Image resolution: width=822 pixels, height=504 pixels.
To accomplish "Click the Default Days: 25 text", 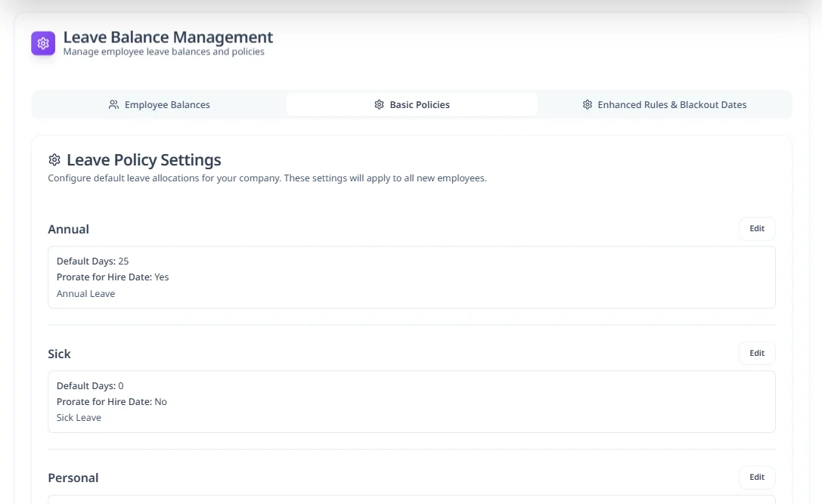I will click(x=93, y=261).
